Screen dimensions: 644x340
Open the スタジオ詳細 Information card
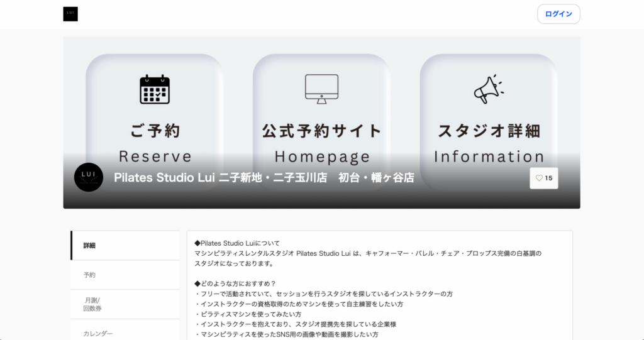(489, 122)
